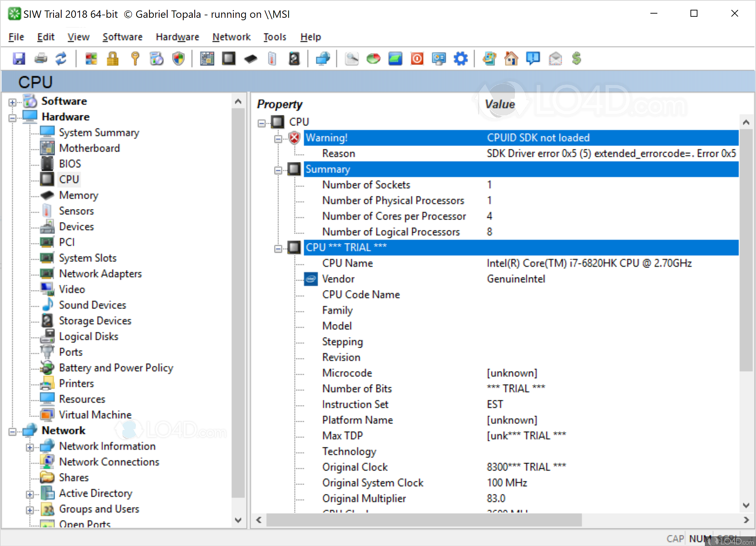The width and height of the screenshot is (756, 546).
Task: Select the motherboard toolbar icon
Action: pyautogui.click(x=207, y=59)
